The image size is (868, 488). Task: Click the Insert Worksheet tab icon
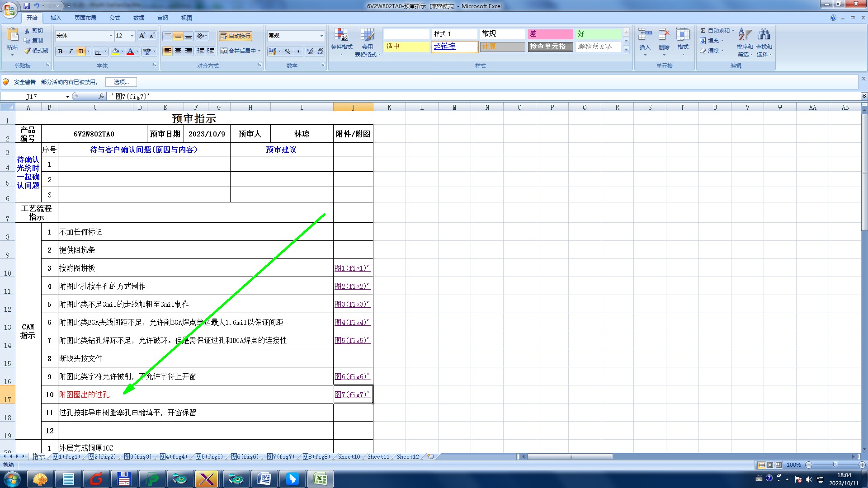click(430, 457)
